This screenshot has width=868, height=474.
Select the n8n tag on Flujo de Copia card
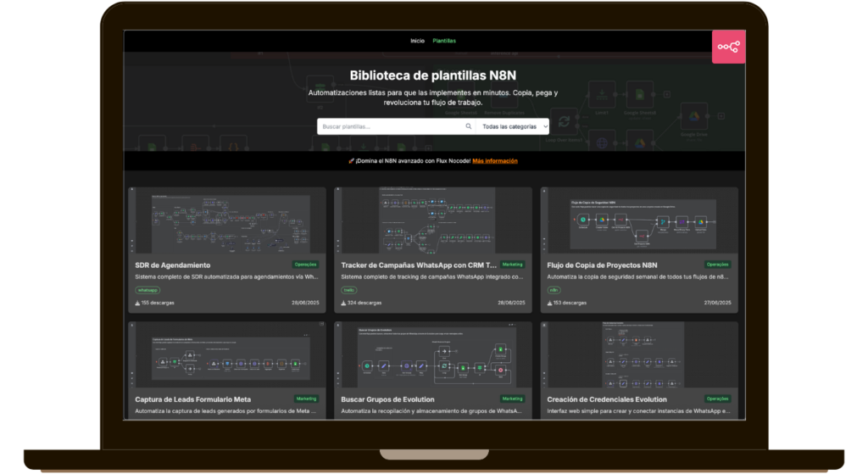point(554,290)
